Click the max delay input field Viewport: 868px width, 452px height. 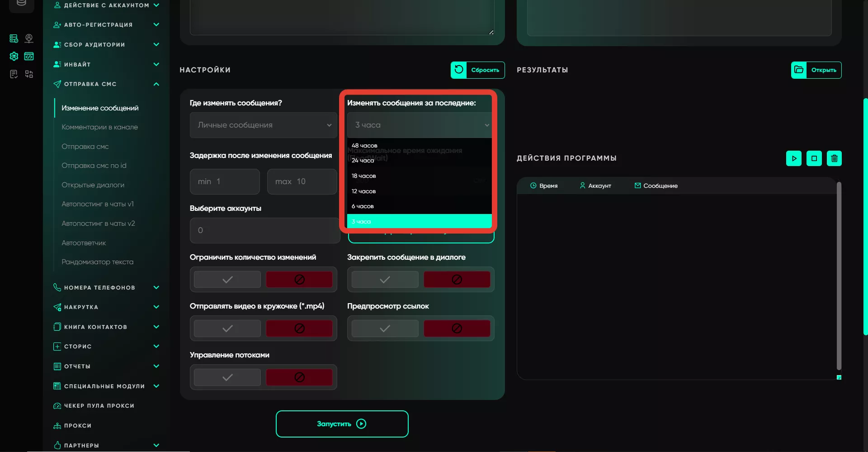click(x=302, y=181)
